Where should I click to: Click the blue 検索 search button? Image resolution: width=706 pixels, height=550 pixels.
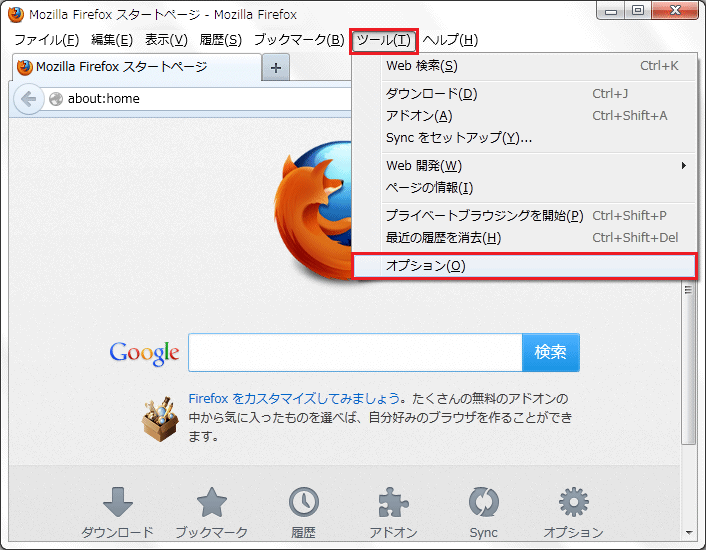tap(550, 352)
